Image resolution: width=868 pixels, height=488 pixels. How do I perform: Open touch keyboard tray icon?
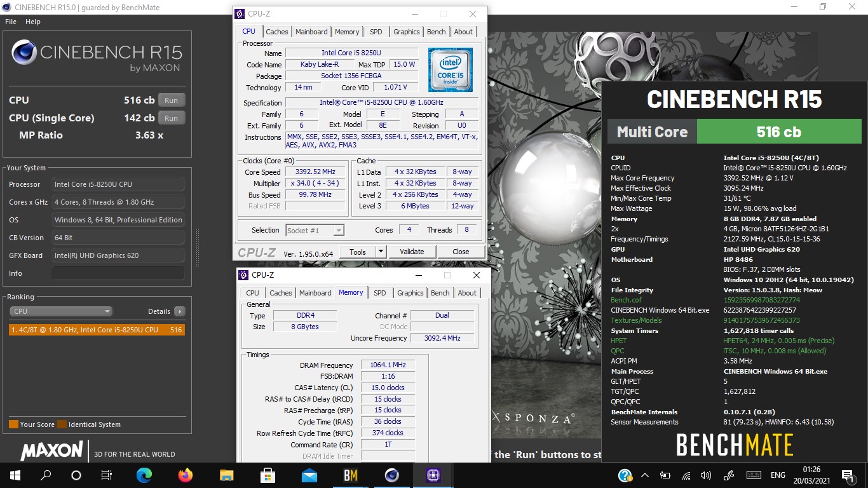pyautogui.click(x=754, y=475)
